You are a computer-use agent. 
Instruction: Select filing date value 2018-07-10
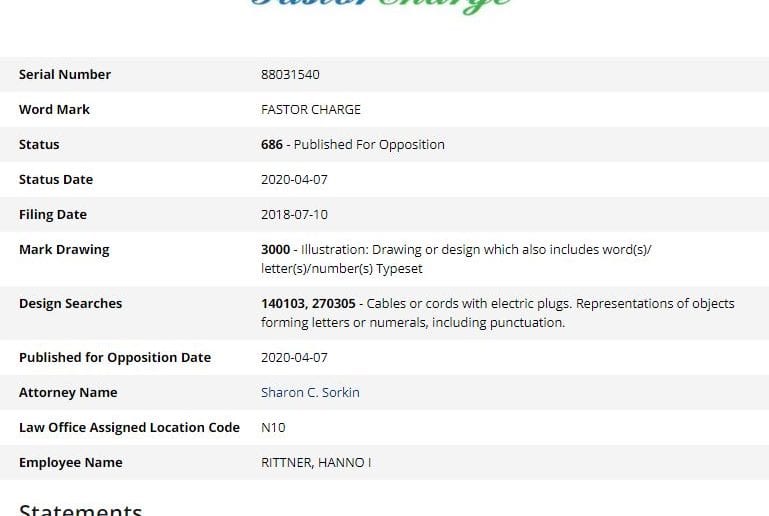click(x=294, y=215)
